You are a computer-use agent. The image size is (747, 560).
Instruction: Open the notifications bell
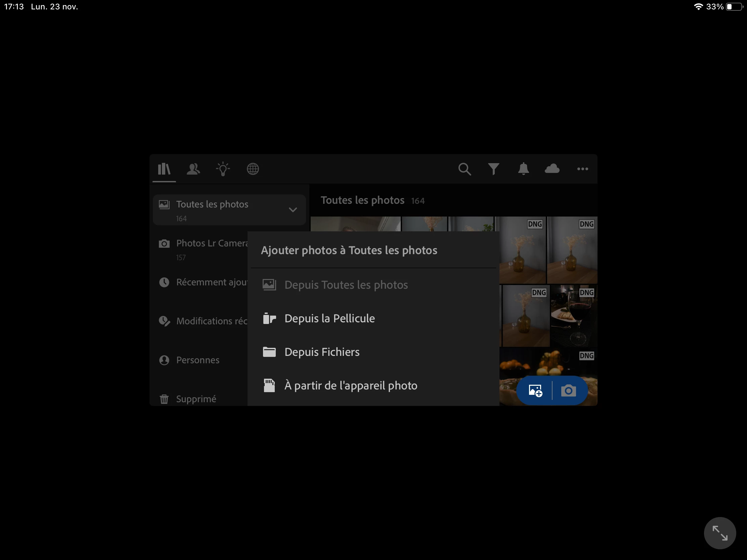pyautogui.click(x=523, y=169)
